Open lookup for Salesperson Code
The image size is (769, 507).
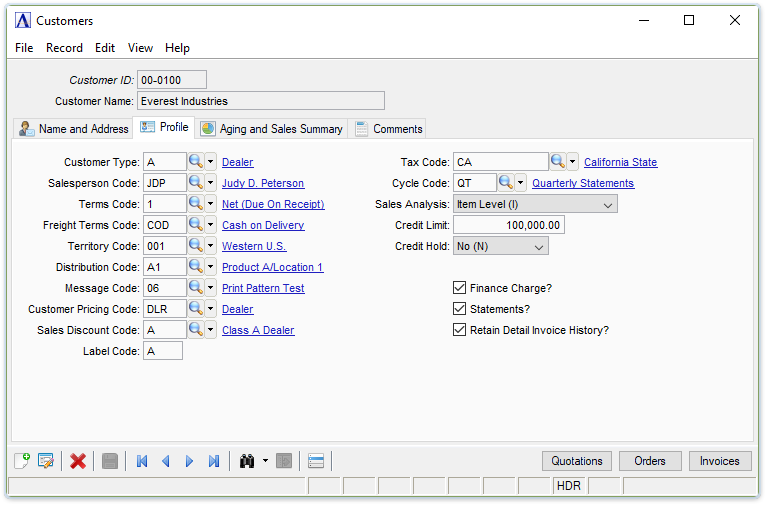(196, 183)
